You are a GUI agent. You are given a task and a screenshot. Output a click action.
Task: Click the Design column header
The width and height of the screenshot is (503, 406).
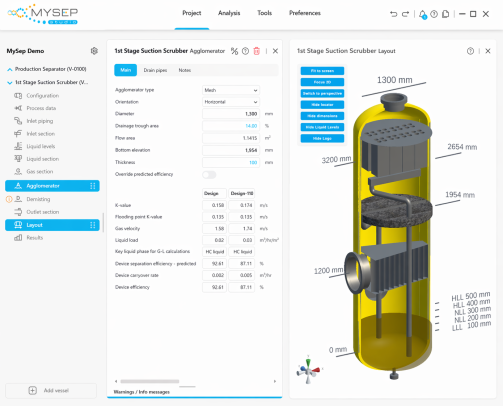click(x=214, y=194)
